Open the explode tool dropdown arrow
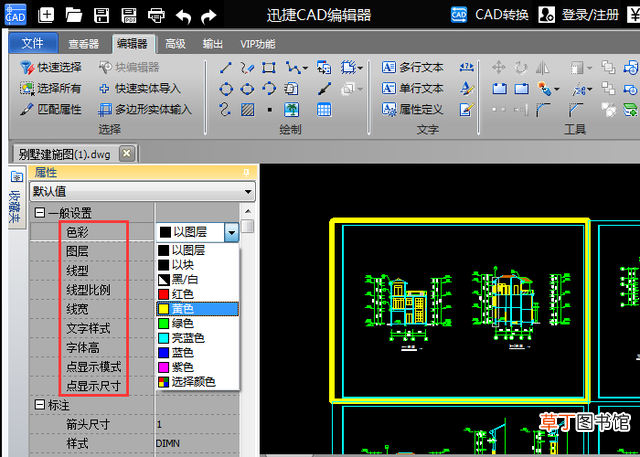 (x=556, y=89)
